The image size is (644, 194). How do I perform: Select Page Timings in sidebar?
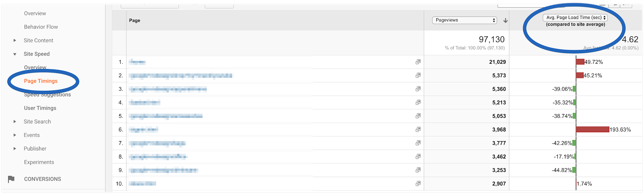[41, 81]
